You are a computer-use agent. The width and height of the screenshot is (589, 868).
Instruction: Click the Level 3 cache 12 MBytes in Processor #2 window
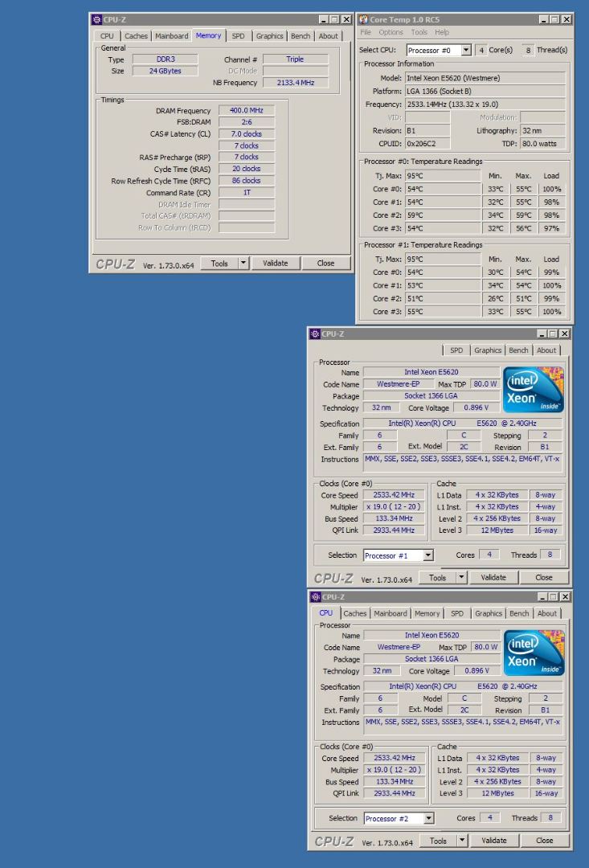tap(497, 793)
